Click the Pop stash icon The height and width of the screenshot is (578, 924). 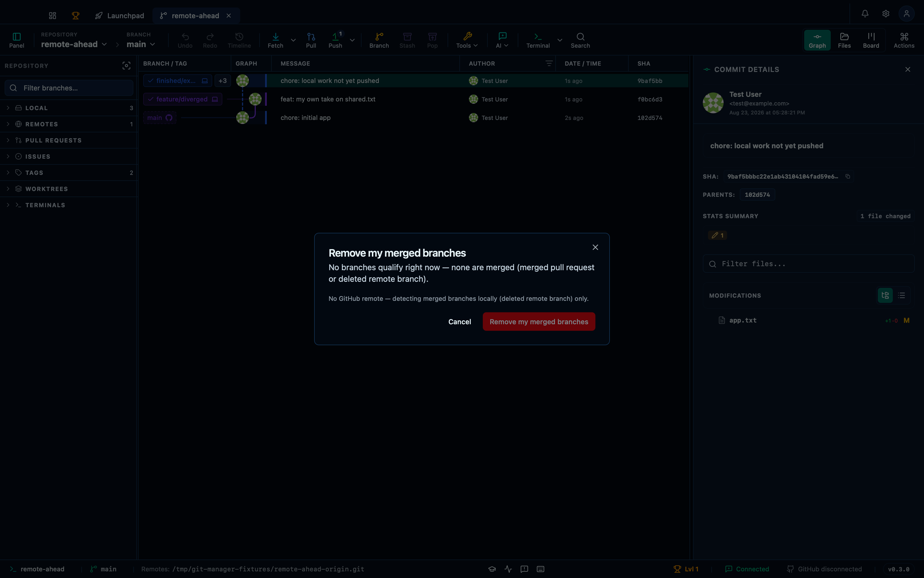pos(432,40)
